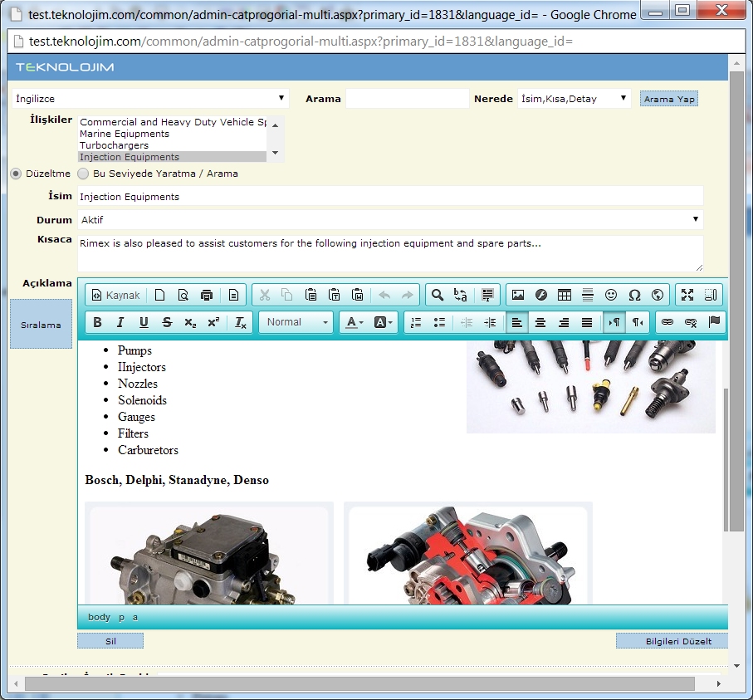Open the smiley picker
Screen dimensions: 753x700
[x=611, y=295]
